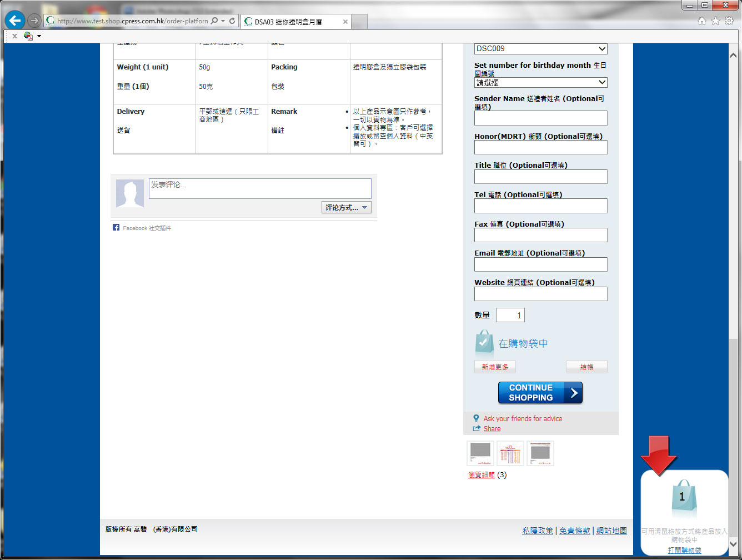Image resolution: width=742 pixels, height=560 pixels.
Task: Click the refresh icon in address bar
Action: pyautogui.click(x=232, y=21)
